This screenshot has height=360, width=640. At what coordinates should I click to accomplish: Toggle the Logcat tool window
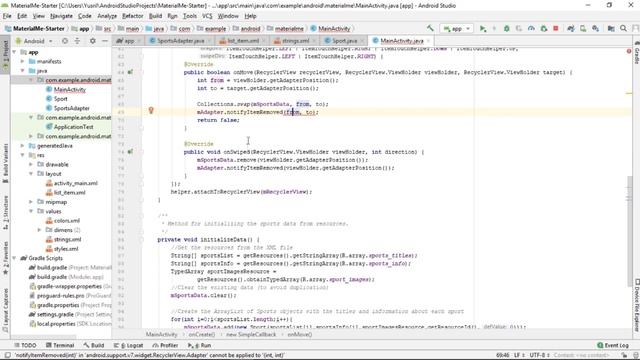[128, 345]
